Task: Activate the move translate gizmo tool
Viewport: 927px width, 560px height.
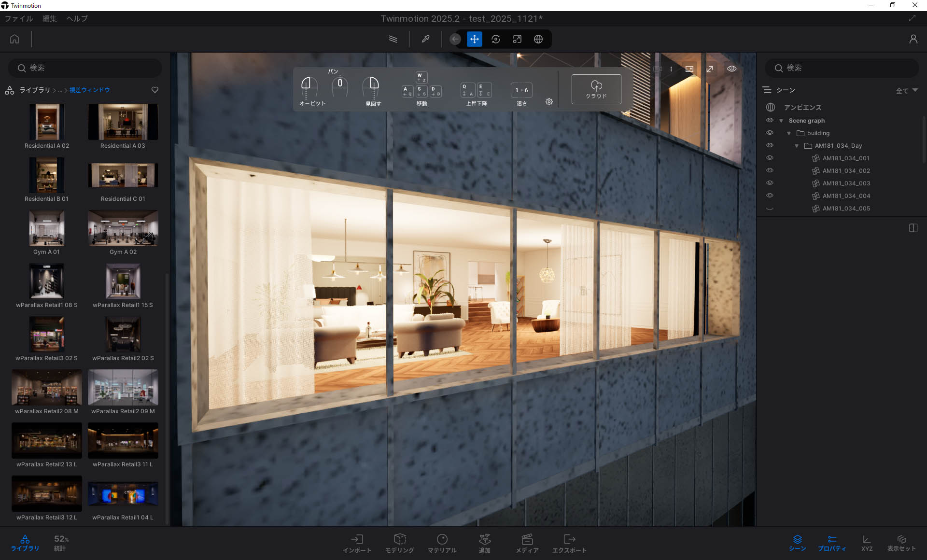Action: coord(475,39)
